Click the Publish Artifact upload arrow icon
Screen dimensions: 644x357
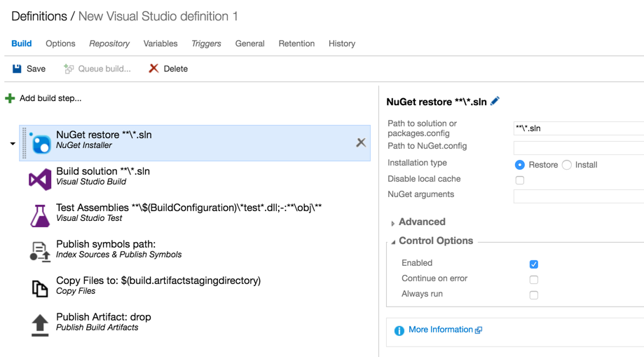(40, 325)
